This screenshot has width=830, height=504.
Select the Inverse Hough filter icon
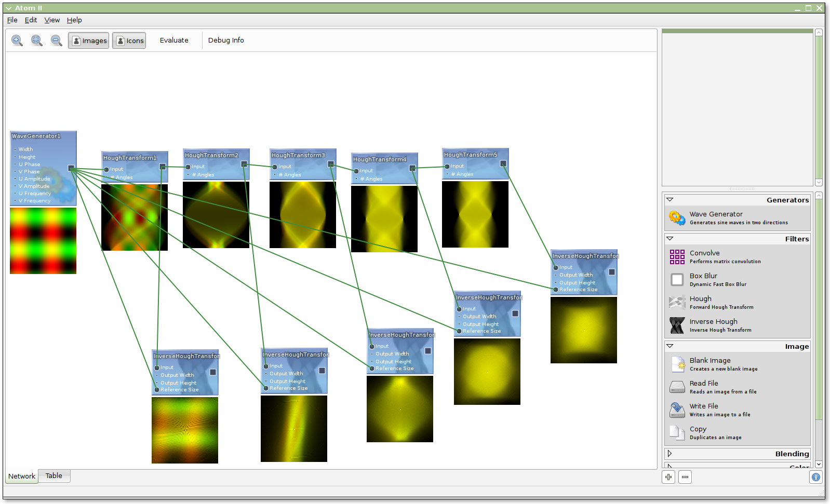pos(677,325)
